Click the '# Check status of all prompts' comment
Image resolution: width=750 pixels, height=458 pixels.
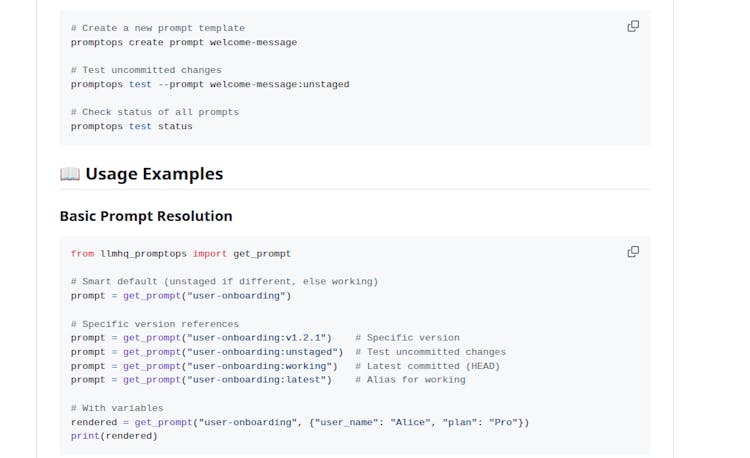[155, 112]
